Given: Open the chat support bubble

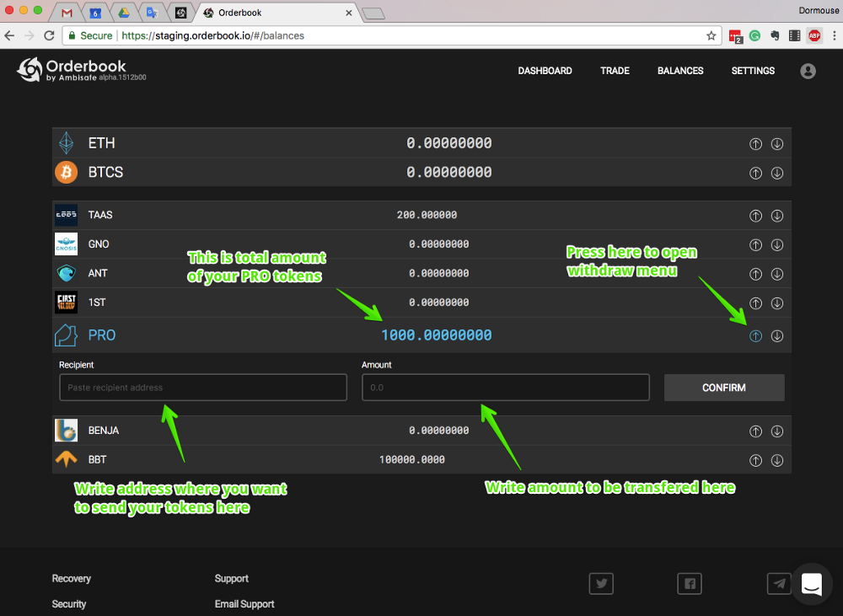Looking at the screenshot, I should [811, 584].
